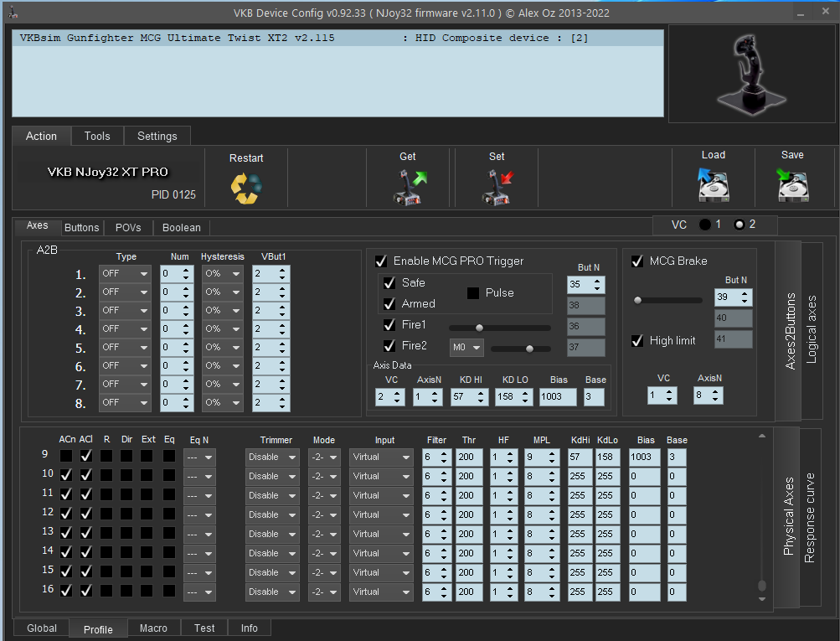The image size is (840, 641).
Task: Click the Bias field in Axis Data
Action: pos(558,397)
